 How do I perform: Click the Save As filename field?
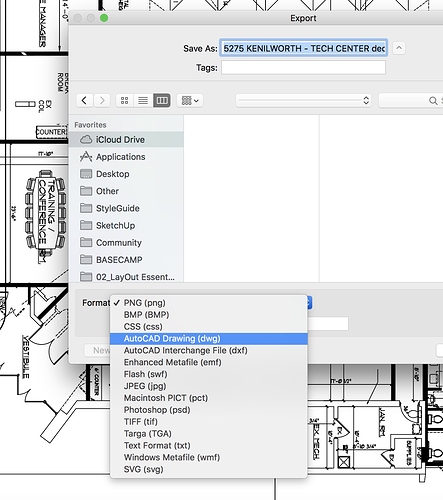coord(303,48)
